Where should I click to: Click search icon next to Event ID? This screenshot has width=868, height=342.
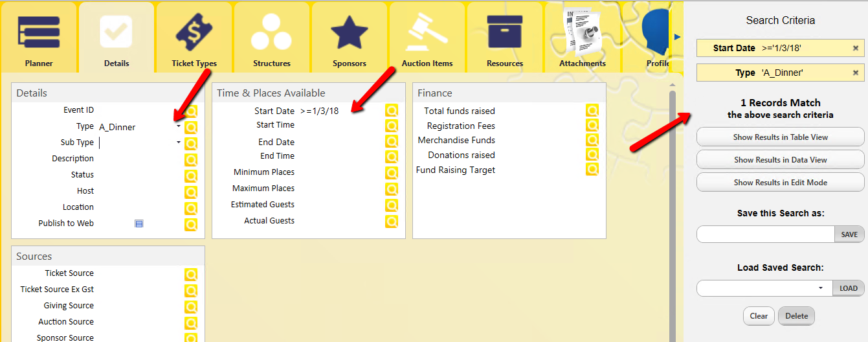click(191, 111)
